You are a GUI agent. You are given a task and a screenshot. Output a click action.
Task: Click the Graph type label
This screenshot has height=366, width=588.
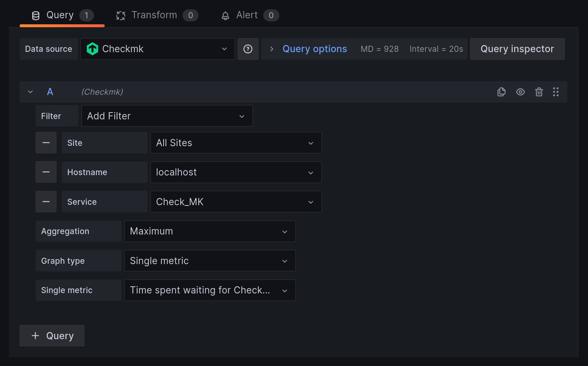click(x=79, y=261)
